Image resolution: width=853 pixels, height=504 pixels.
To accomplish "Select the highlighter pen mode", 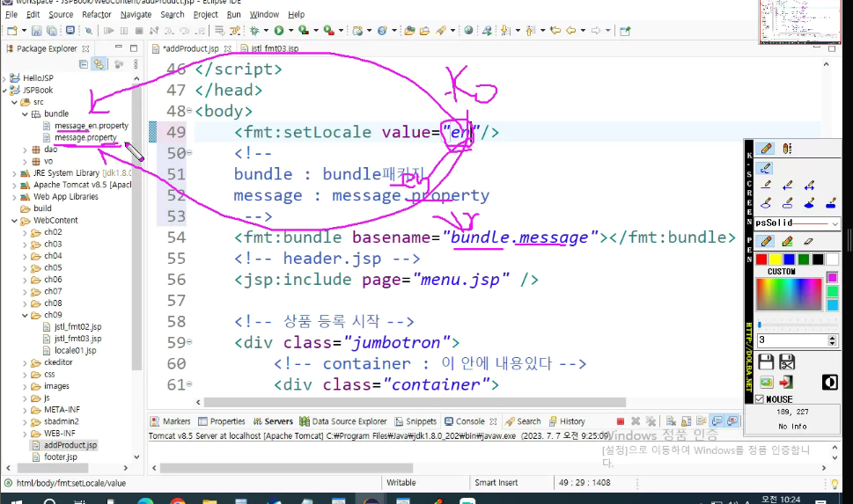I will coord(787,241).
